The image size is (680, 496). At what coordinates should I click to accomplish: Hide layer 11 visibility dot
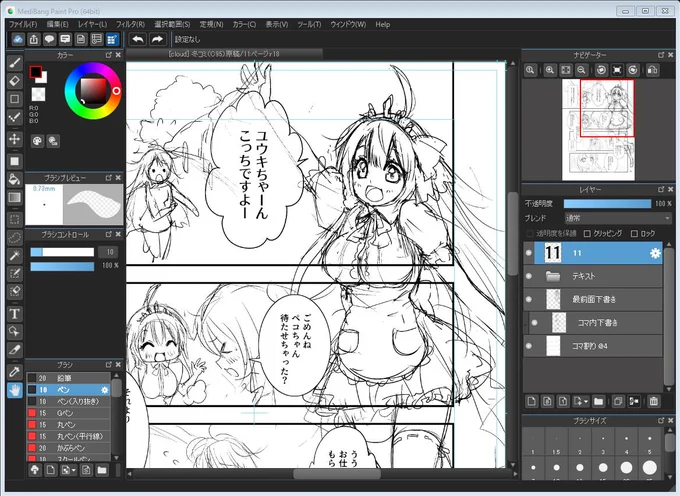click(x=528, y=253)
